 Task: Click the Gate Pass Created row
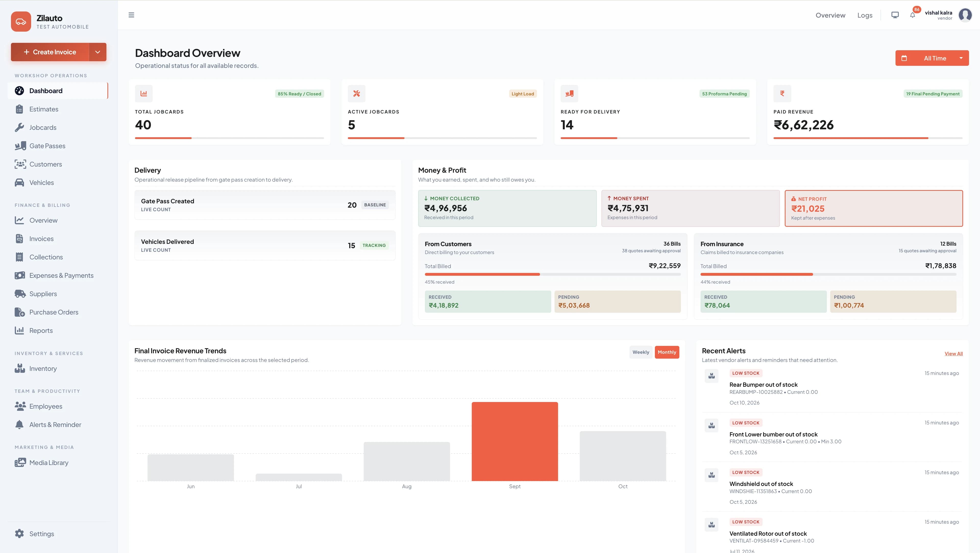pyautogui.click(x=265, y=205)
